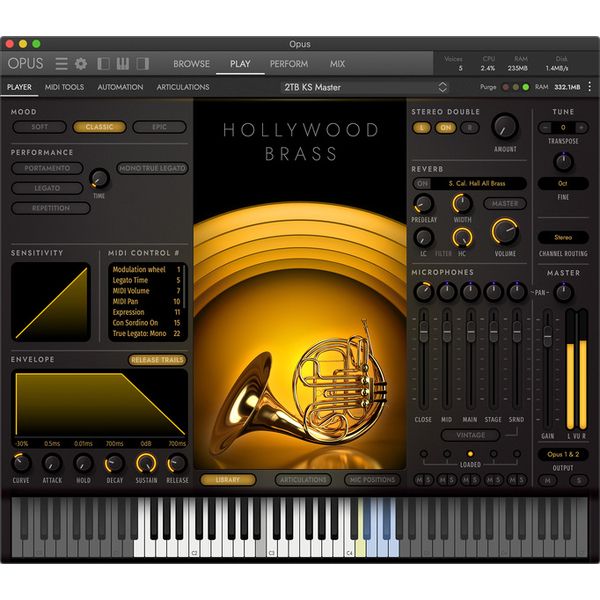600x600 pixels.
Task: Click the red Purge indicator
Action: pyautogui.click(x=505, y=87)
